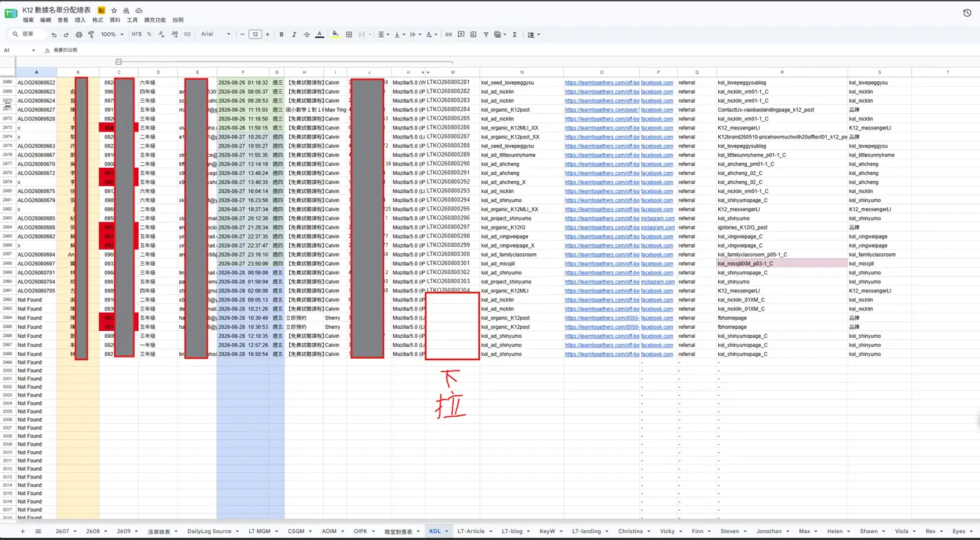This screenshot has width=980, height=540.
Task: Open learntogethers.com/peak link in row 2971
Action: pos(602,110)
